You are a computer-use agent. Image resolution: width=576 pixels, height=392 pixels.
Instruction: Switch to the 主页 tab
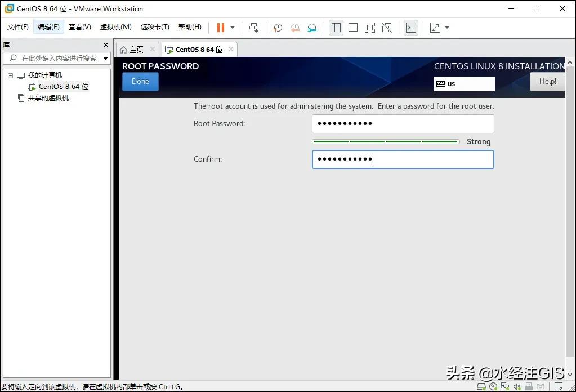[x=136, y=49]
